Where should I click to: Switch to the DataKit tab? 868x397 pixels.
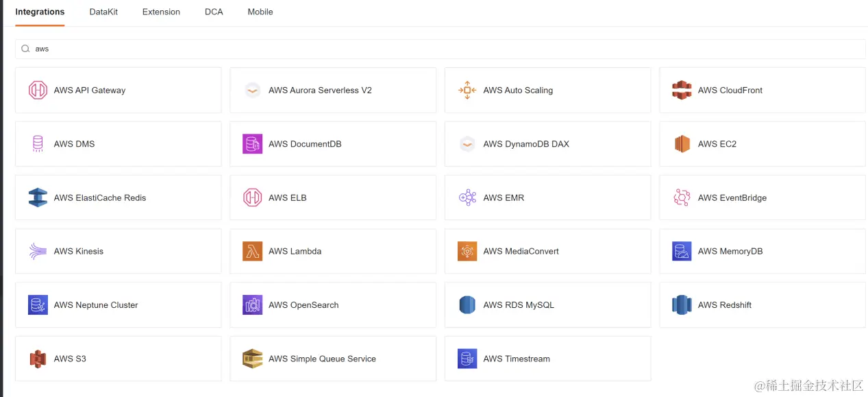click(x=103, y=12)
